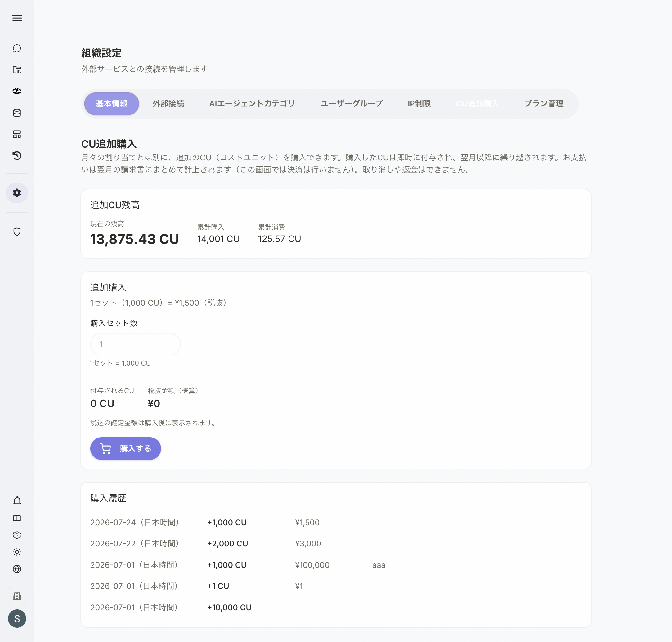Select the 2026-07-24 purchase history date
This screenshot has width=672, height=642.
pos(136,523)
